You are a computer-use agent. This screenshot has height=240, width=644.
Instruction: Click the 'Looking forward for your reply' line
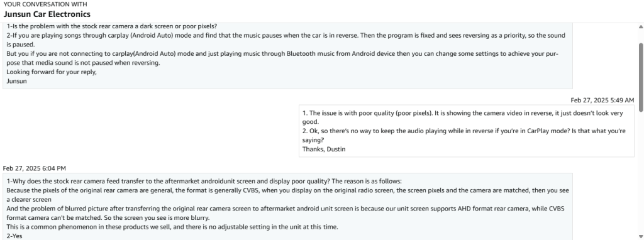52,72
